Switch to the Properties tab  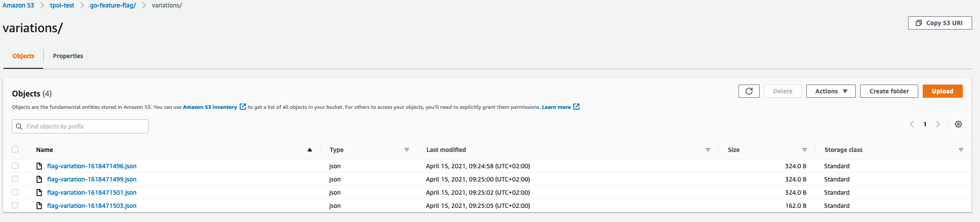click(x=68, y=56)
